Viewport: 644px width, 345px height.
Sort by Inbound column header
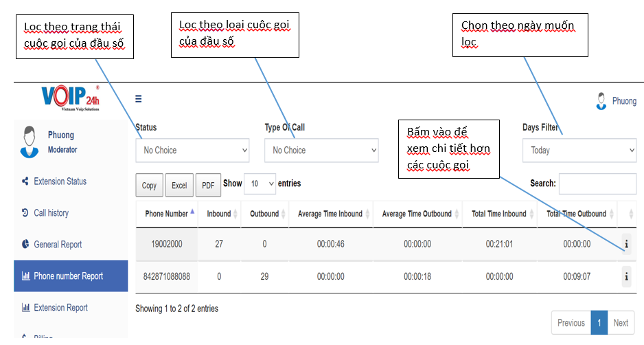coord(219,214)
